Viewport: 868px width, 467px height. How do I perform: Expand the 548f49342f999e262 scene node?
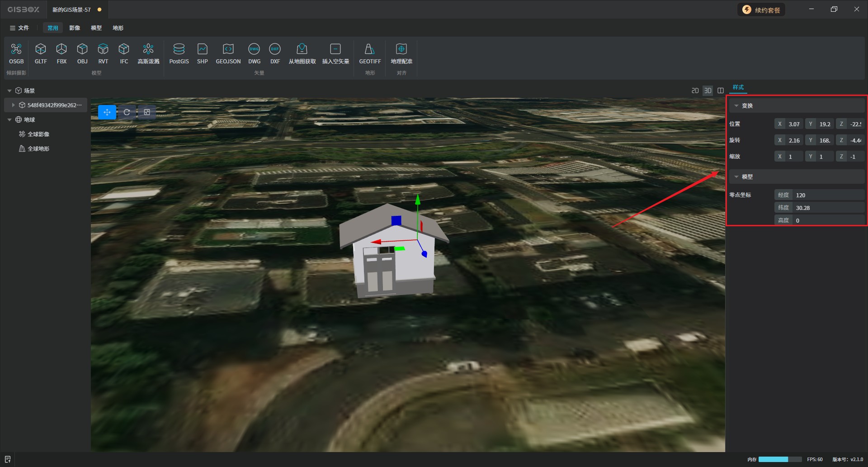[x=13, y=105]
